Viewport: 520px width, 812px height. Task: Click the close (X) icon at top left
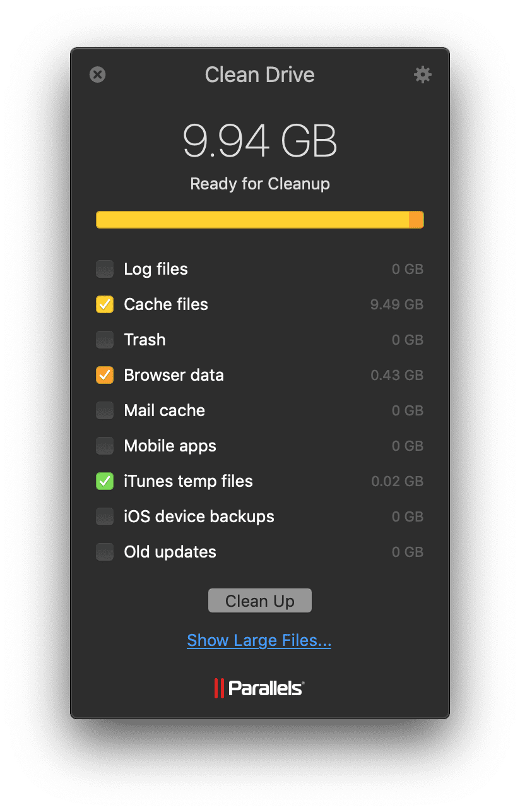click(98, 75)
